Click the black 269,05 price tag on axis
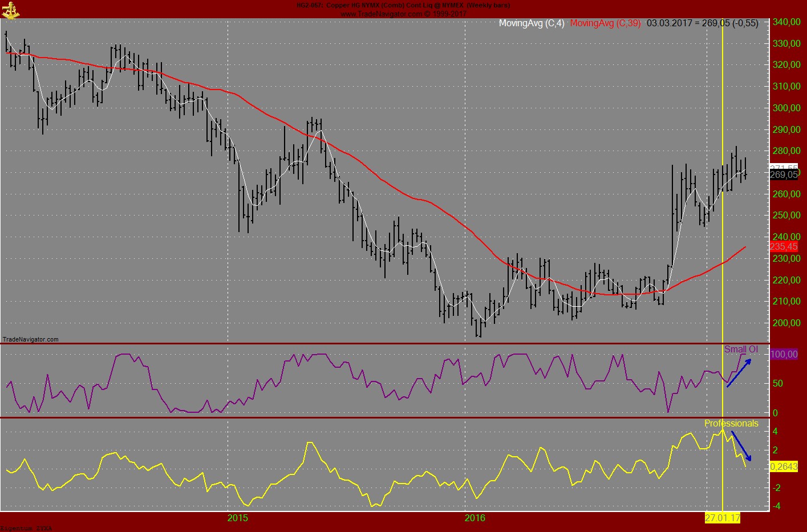 click(x=784, y=175)
